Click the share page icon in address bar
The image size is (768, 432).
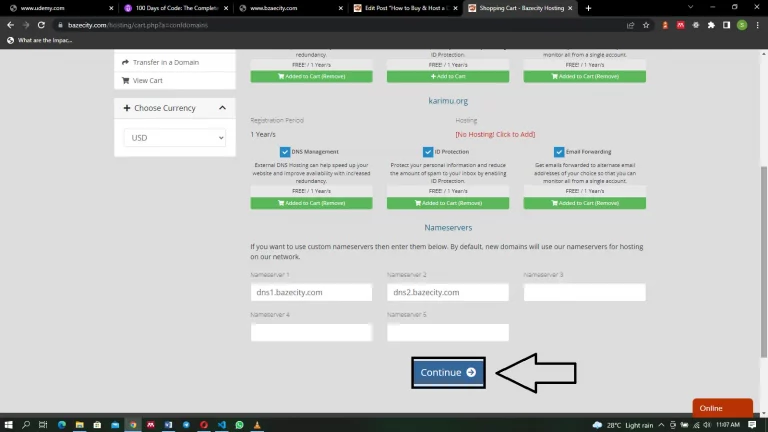pos(630,25)
